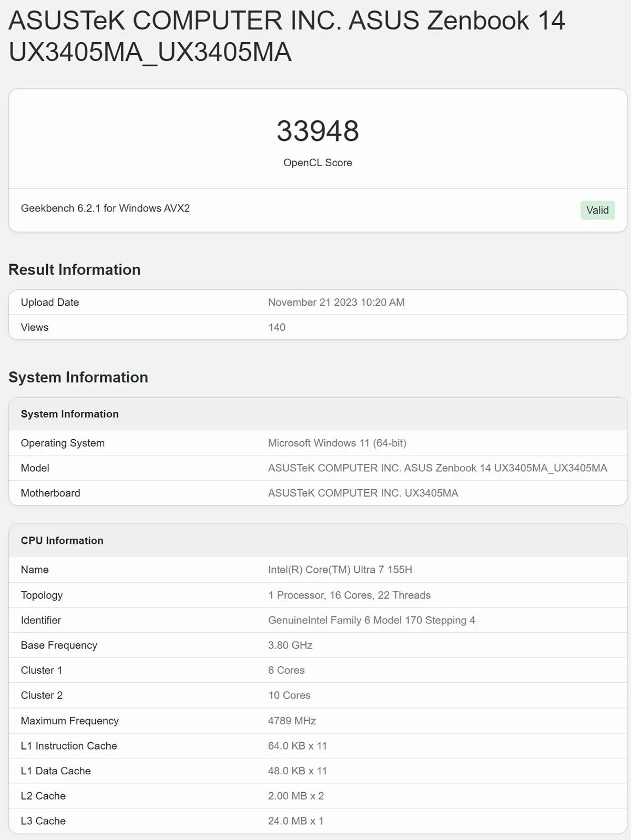
Task: Click the Upload Date label
Action: coord(50,302)
